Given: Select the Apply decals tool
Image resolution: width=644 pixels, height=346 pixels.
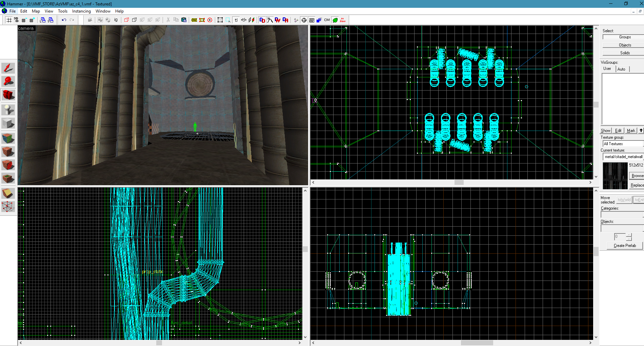Looking at the screenshot, I should pos(8,165).
